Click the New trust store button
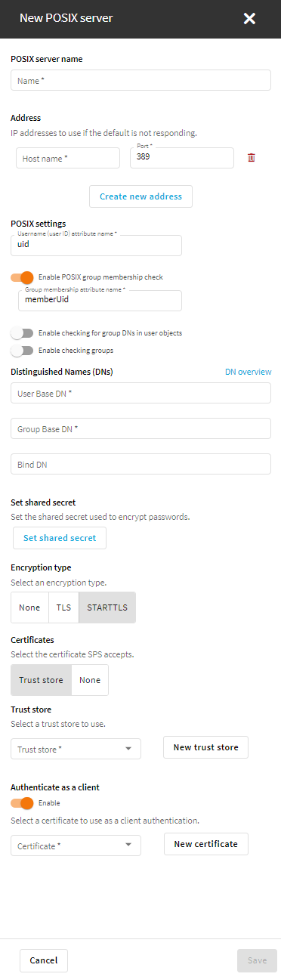This screenshot has width=281, height=980. (x=205, y=747)
